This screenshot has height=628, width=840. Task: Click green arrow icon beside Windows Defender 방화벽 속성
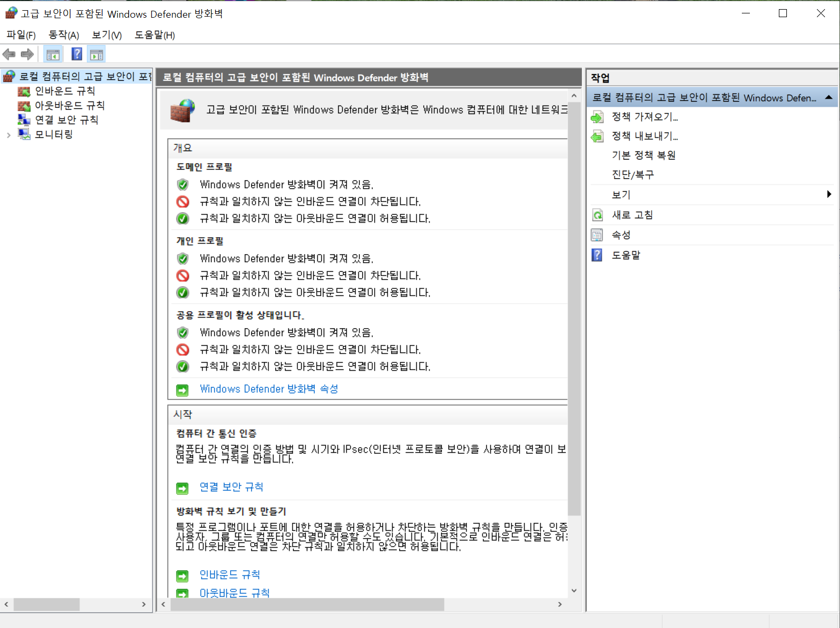(x=182, y=390)
